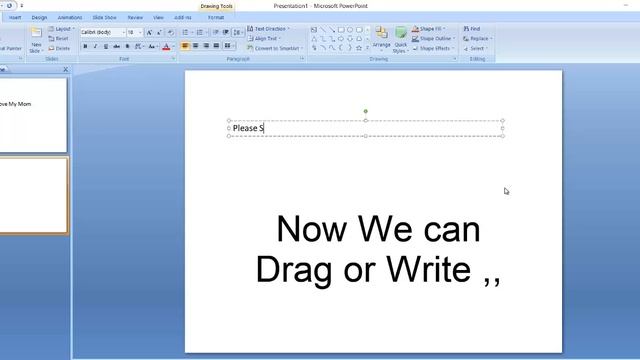
Task: Toggle Align Text Right
Action: pos(206,46)
